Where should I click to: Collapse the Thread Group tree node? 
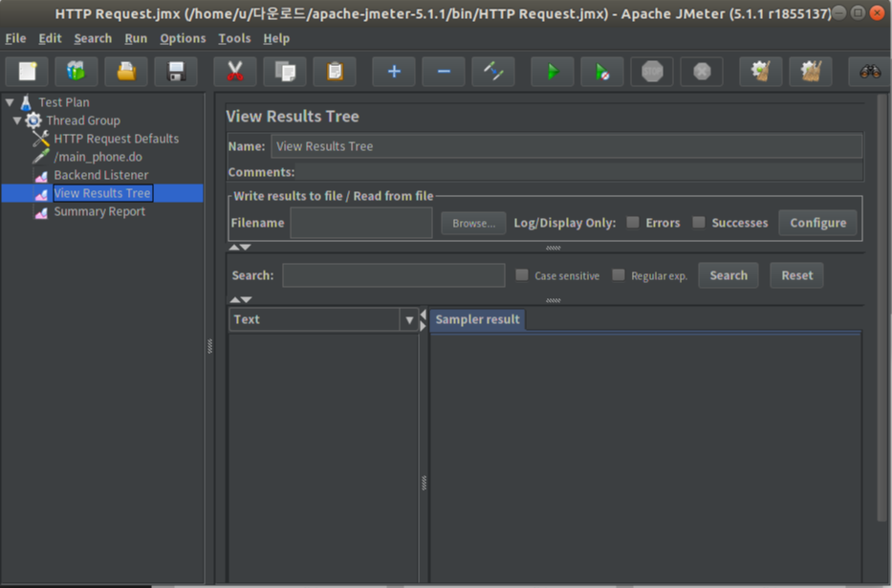pos(17,120)
